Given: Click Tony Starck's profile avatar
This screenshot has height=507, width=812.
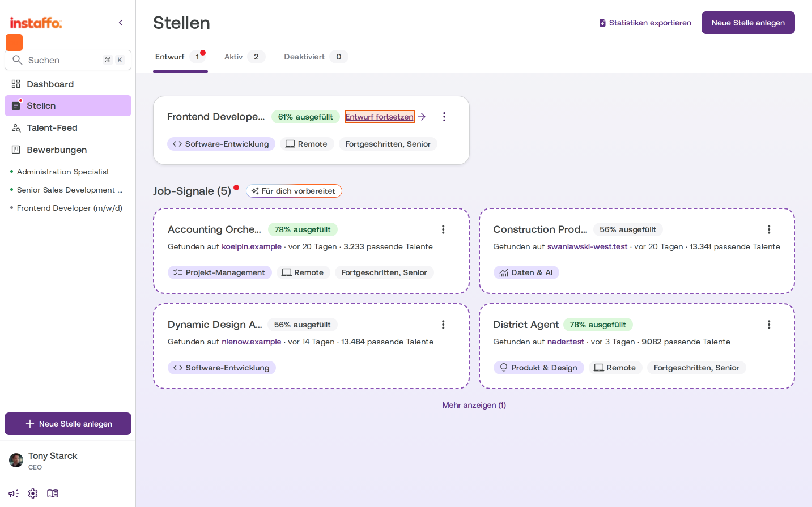Looking at the screenshot, I should [16, 460].
